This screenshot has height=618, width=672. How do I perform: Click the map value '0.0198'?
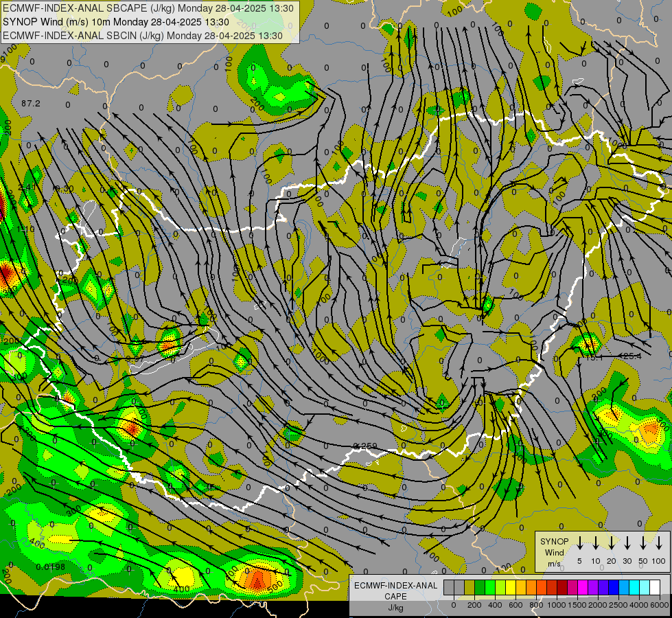[x=51, y=567]
